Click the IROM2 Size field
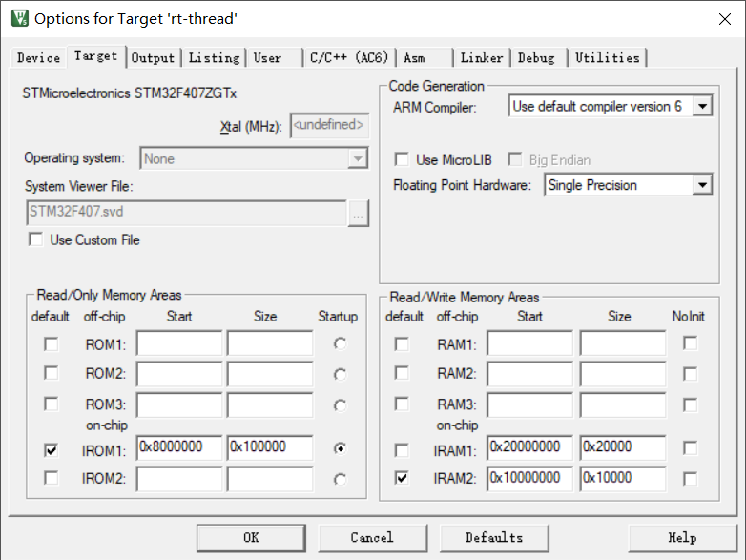Viewport: 746px width, 560px height. tap(270, 479)
